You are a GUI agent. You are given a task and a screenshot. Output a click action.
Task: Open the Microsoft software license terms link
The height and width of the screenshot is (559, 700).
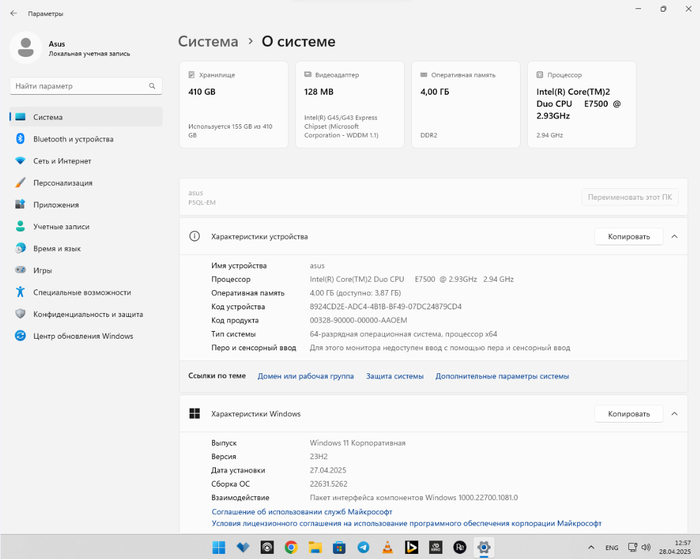click(407, 523)
